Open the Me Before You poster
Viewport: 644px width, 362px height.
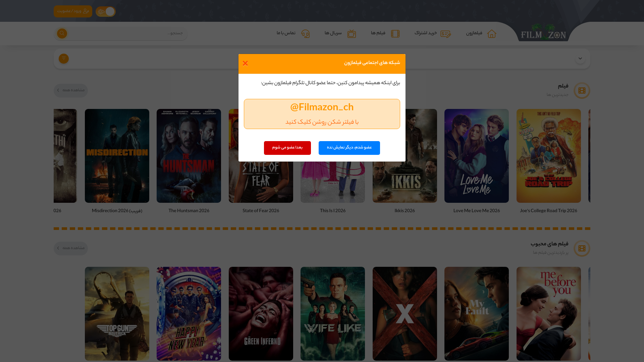coord(549,314)
